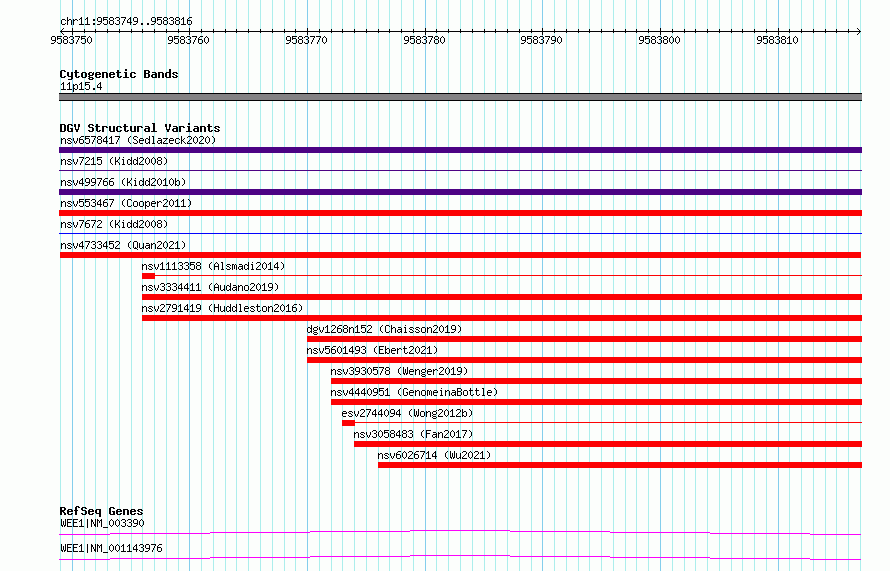
Task: Click the magenta WEE1|NM_003390 transcript line
Action: (x=460, y=532)
